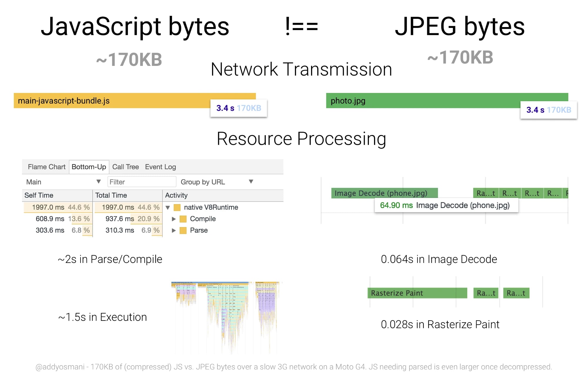The height and width of the screenshot is (380, 588).
Task: Expand the Parse activity row
Action: pos(173,230)
